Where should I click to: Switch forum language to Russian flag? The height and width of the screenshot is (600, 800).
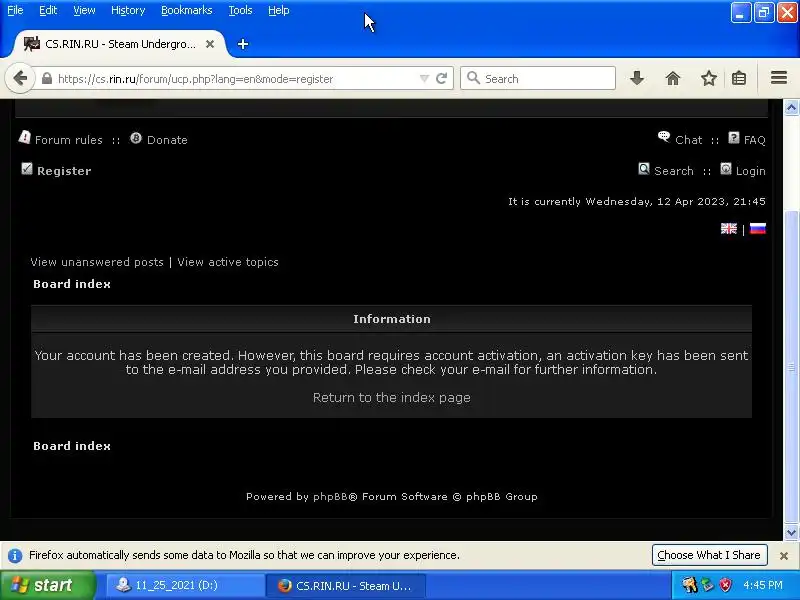(758, 229)
